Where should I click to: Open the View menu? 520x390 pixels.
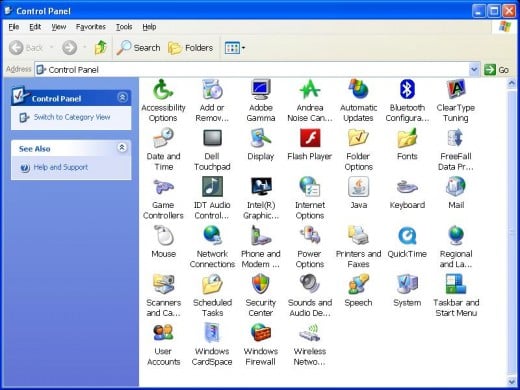pyautogui.click(x=59, y=27)
